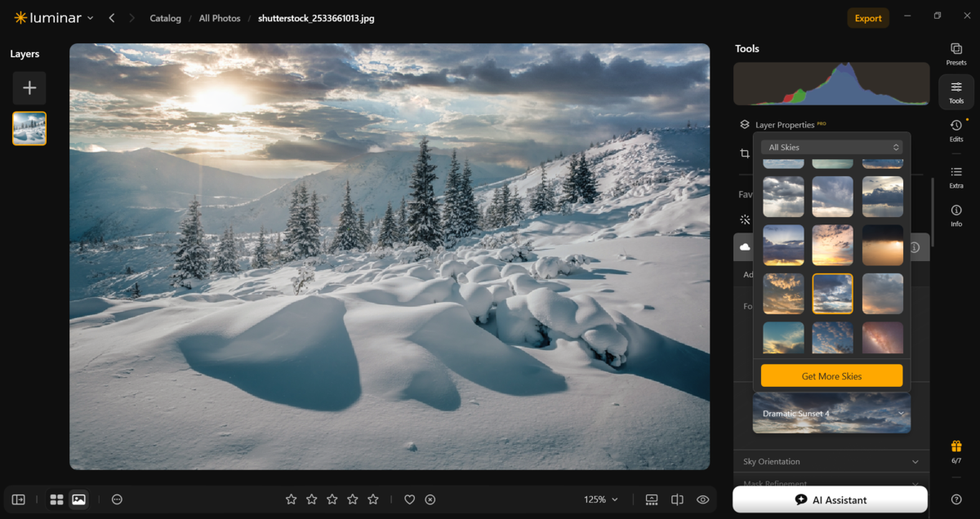Show the photo Info panel
Viewport: 980px width, 519px height.
[955, 215]
